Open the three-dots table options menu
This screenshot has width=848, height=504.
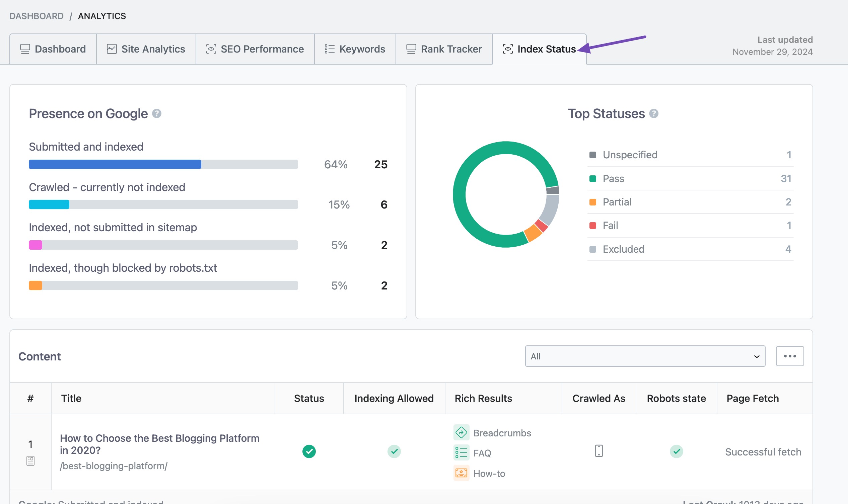tap(789, 356)
